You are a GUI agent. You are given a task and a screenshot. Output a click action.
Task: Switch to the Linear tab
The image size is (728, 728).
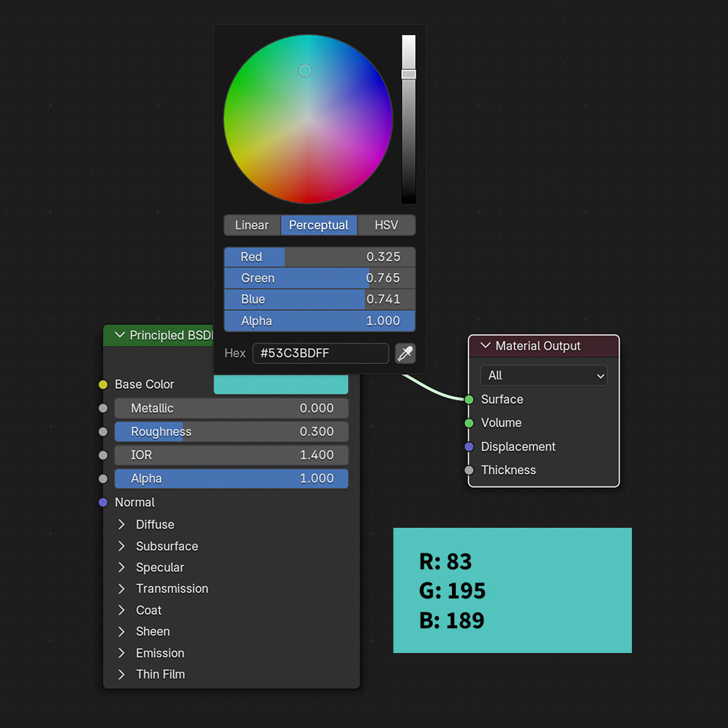point(253,225)
